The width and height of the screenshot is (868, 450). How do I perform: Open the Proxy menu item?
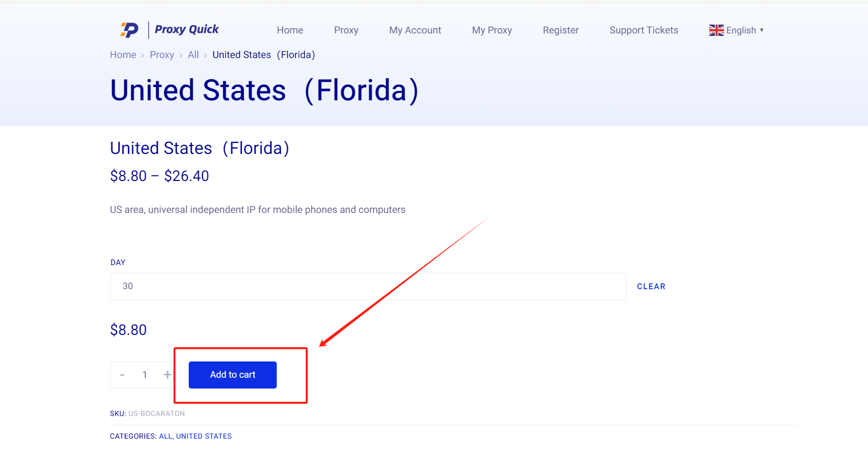(346, 30)
